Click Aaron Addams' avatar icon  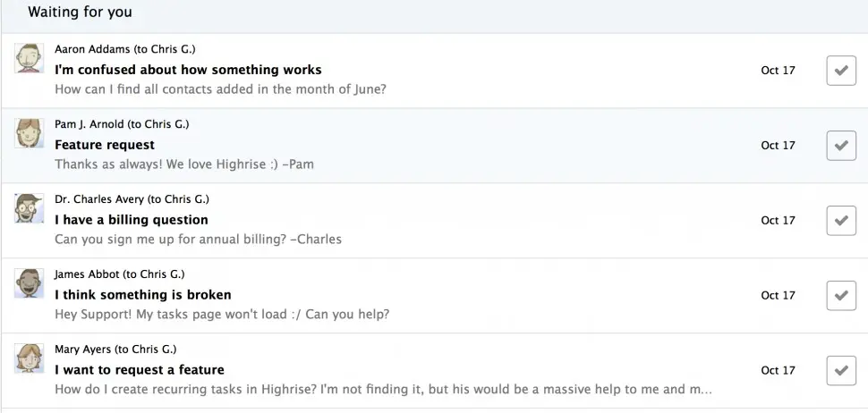[30, 59]
